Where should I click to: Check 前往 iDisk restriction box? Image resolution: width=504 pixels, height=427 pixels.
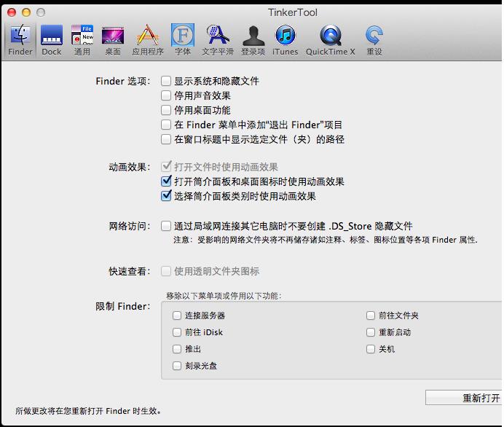coord(177,332)
